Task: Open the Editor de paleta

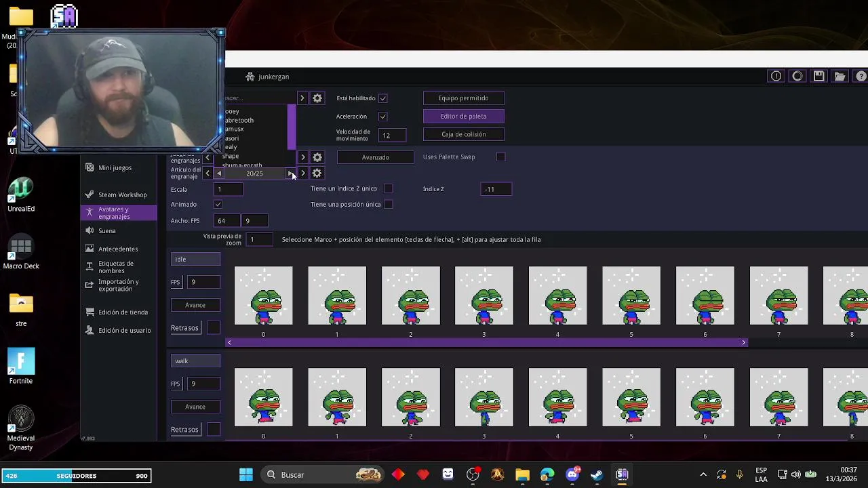Action: 463,116
